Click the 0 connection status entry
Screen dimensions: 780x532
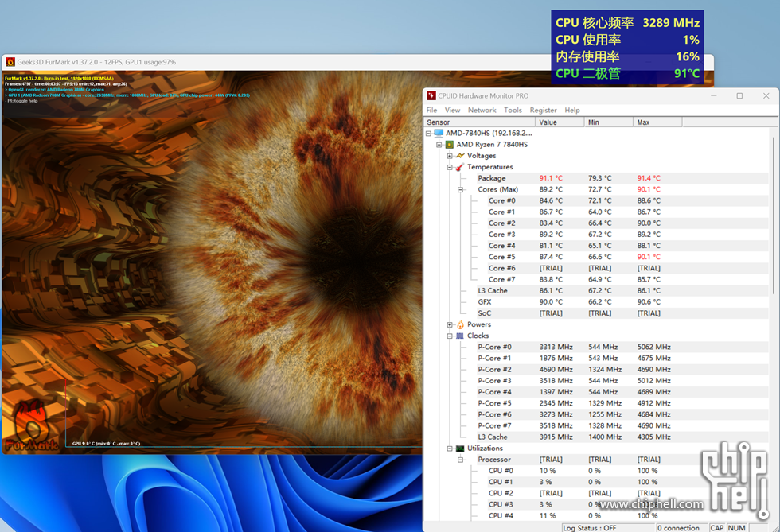pyautogui.click(x=681, y=528)
